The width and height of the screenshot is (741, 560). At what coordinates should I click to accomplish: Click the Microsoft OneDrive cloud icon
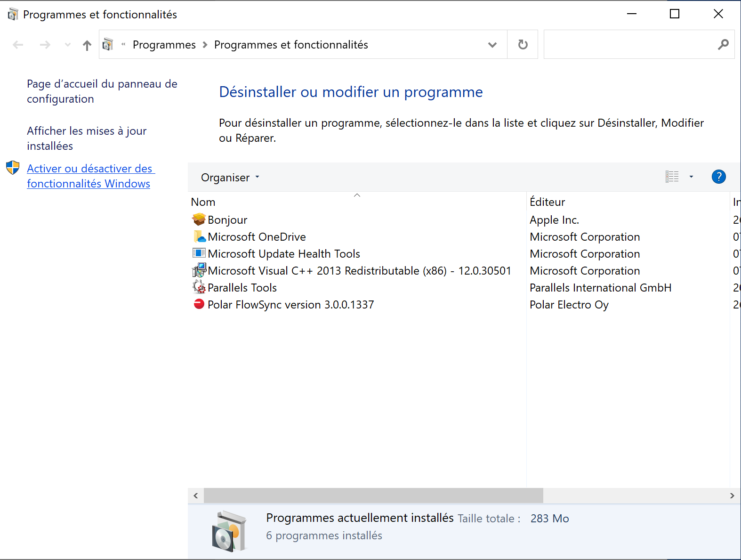click(199, 236)
